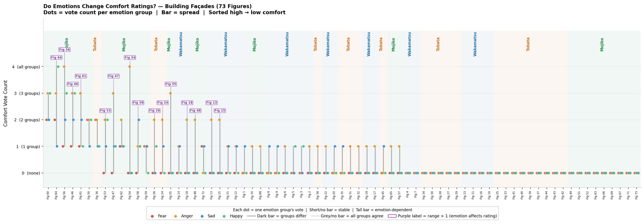The width and height of the screenshot is (644, 224).
Task: Click the Comfort Vote Count axis title
Action: (5, 103)
